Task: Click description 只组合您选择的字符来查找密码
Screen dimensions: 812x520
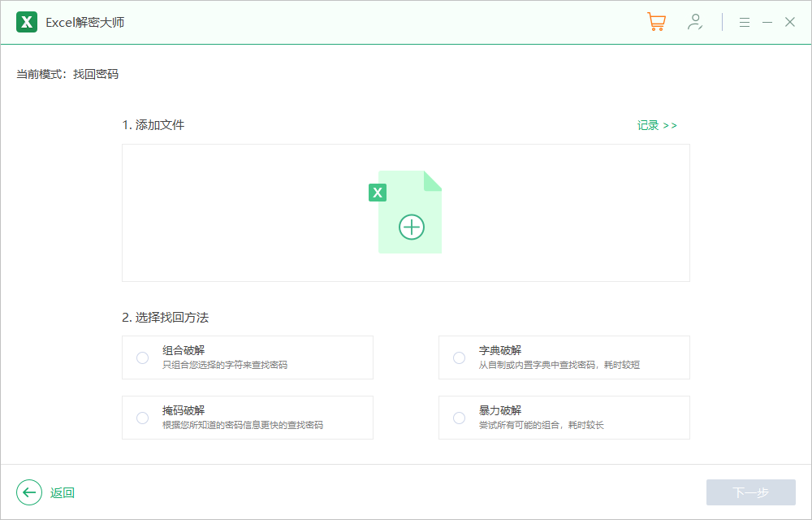Action: (225, 365)
